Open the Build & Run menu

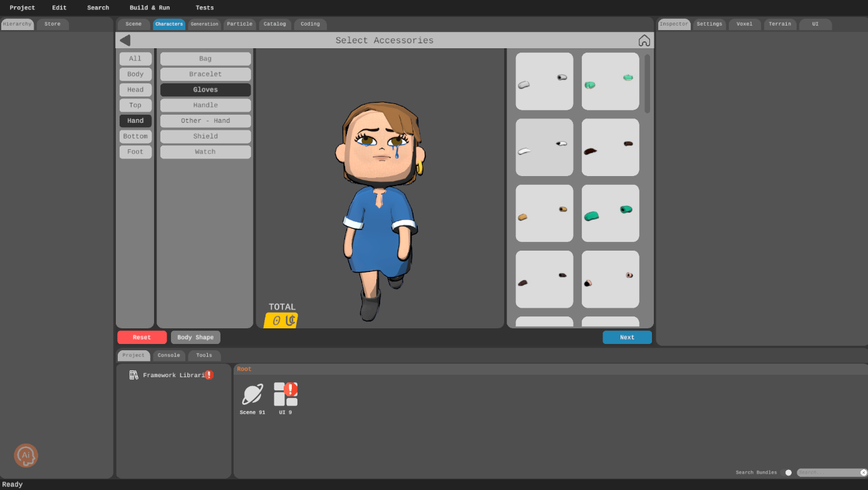click(150, 8)
